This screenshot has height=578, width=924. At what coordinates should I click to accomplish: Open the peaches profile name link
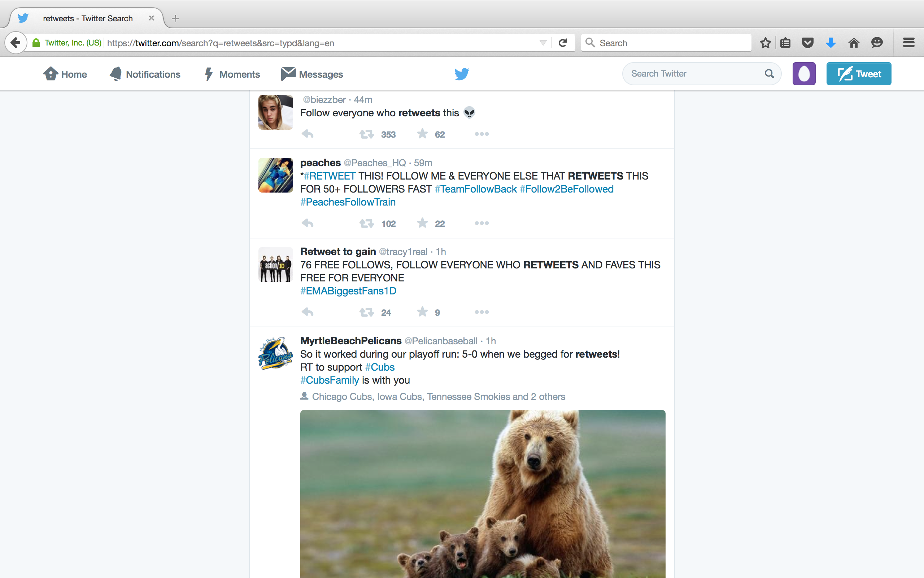pyautogui.click(x=321, y=163)
